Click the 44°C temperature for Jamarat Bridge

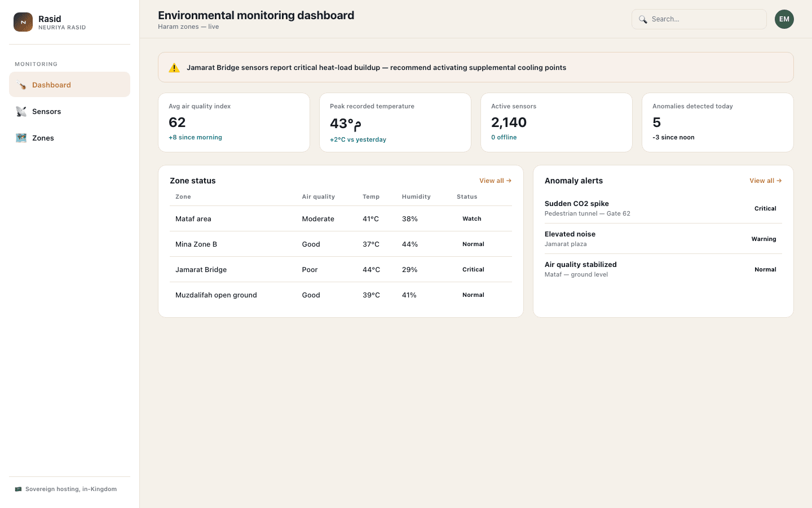(x=371, y=270)
